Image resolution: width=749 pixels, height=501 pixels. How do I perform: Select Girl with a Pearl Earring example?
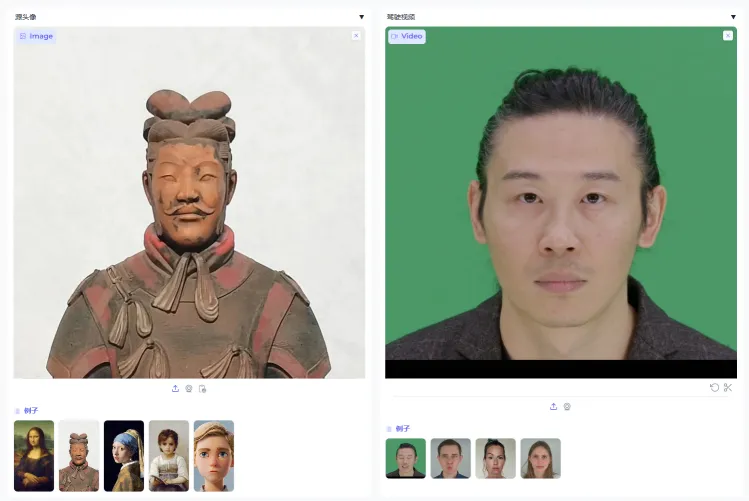(x=124, y=456)
